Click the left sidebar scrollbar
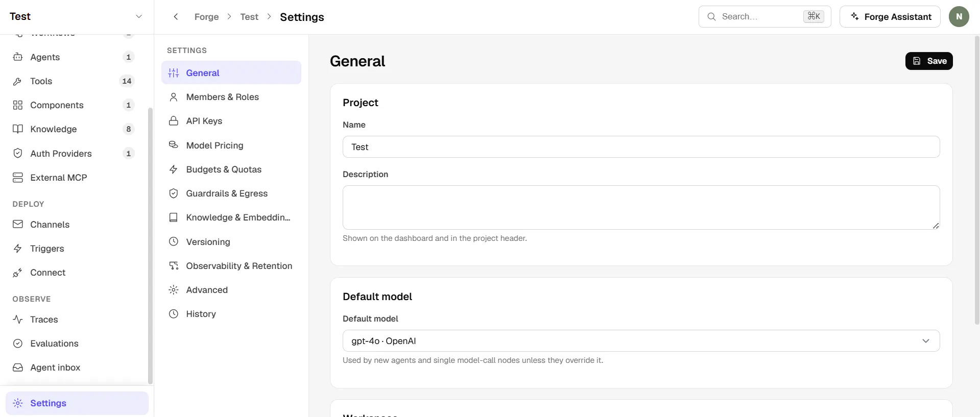The width and height of the screenshot is (980, 417). pyautogui.click(x=150, y=245)
